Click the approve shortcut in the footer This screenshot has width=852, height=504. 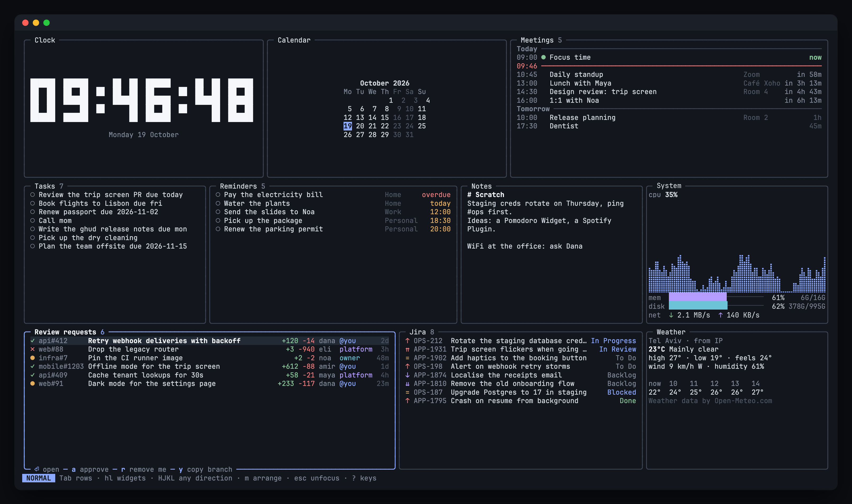click(x=90, y=469)
